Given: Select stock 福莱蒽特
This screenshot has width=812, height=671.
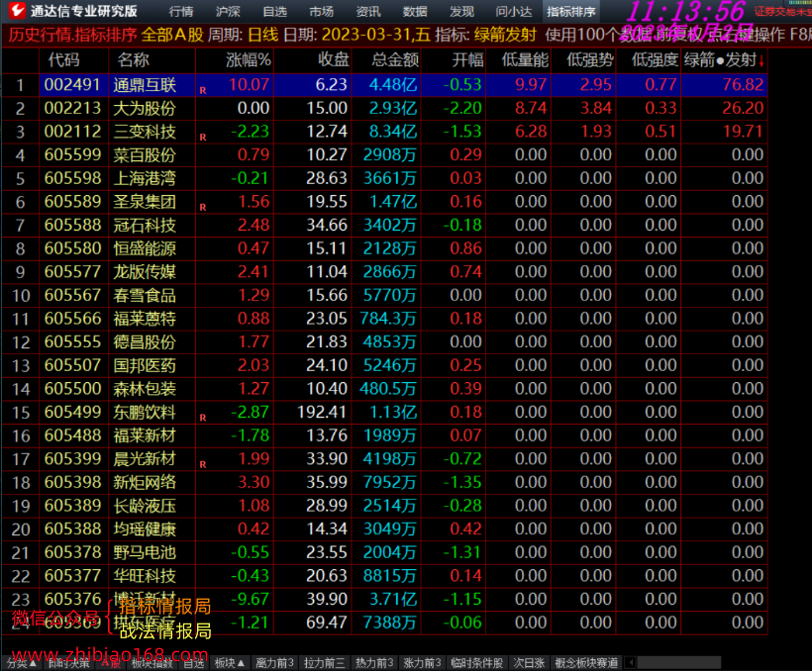Looking at the screenshot, I should (145, 319).
